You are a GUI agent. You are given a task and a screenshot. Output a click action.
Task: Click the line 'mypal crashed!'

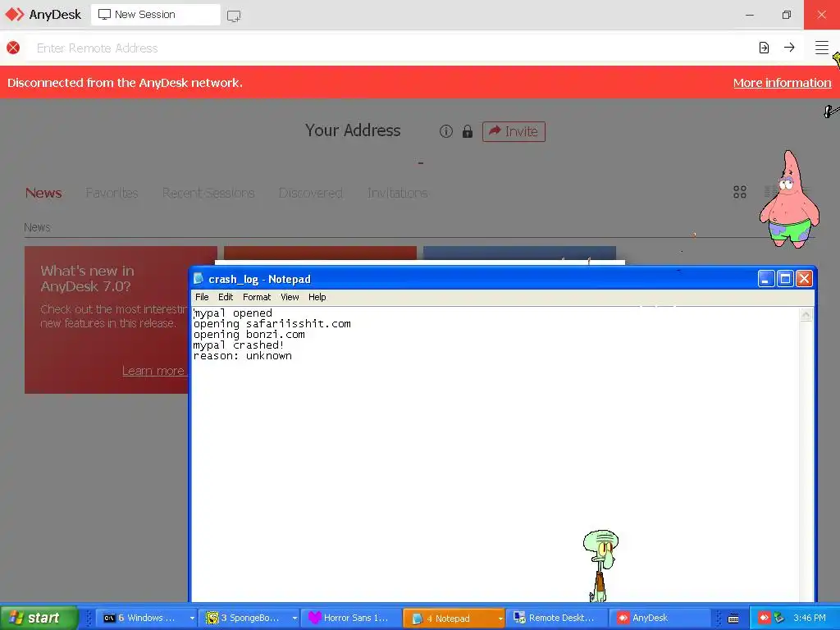coord(239,345)
